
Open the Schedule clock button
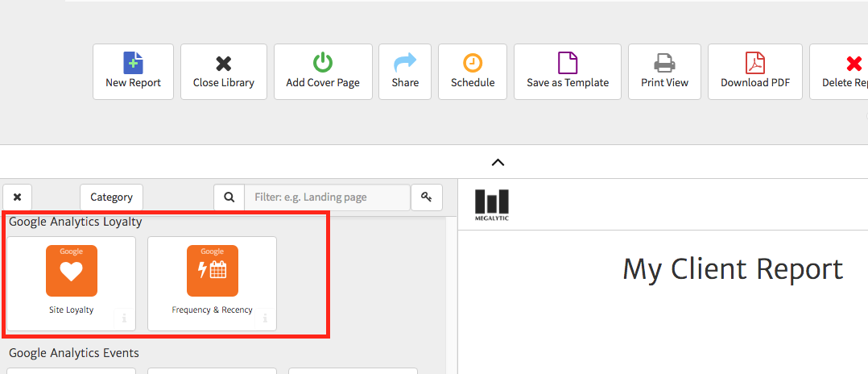(473, 72)
